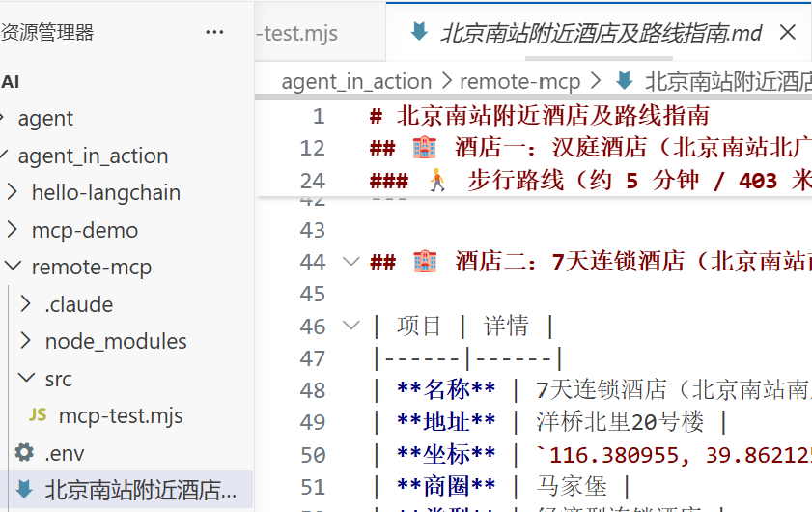This screenshot has height=512, width=812.
Task: Switch to the -test.mjs editor tab
Action: (297, 33)
